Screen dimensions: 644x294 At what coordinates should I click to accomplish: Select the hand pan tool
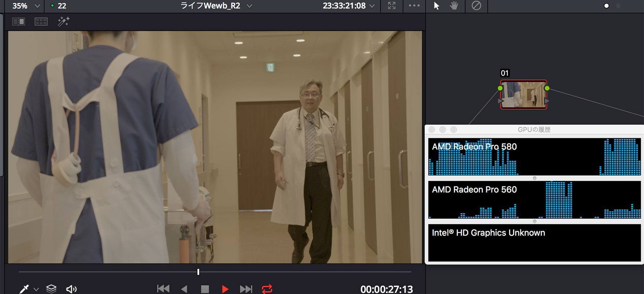454,6
